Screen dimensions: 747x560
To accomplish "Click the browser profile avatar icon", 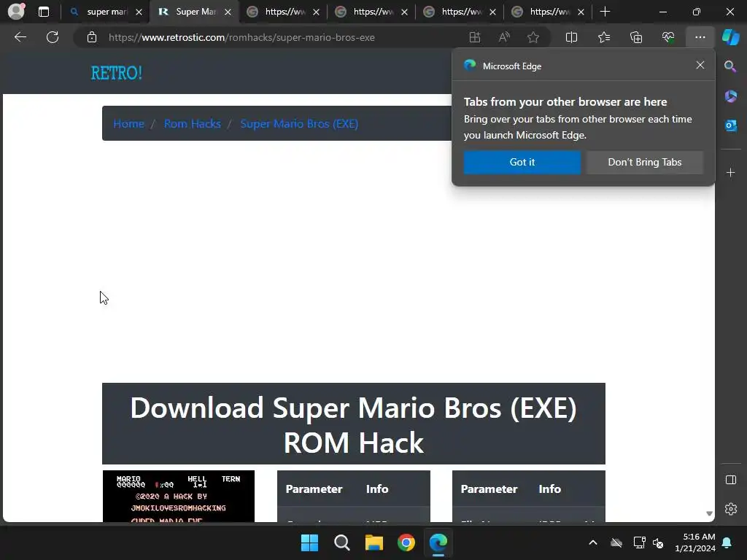I will tap(16, 12).
